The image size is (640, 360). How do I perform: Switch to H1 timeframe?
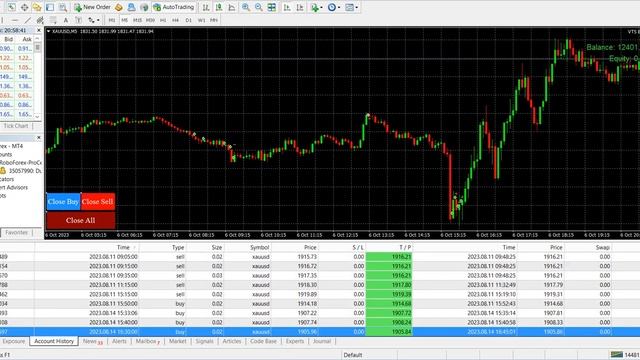click(163, 20)
